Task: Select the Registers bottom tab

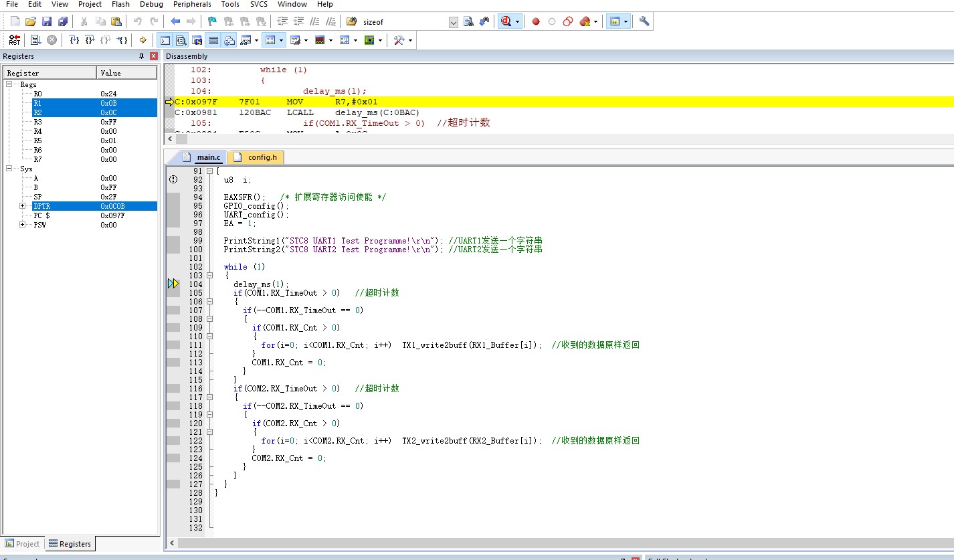Action: point(70,544)
